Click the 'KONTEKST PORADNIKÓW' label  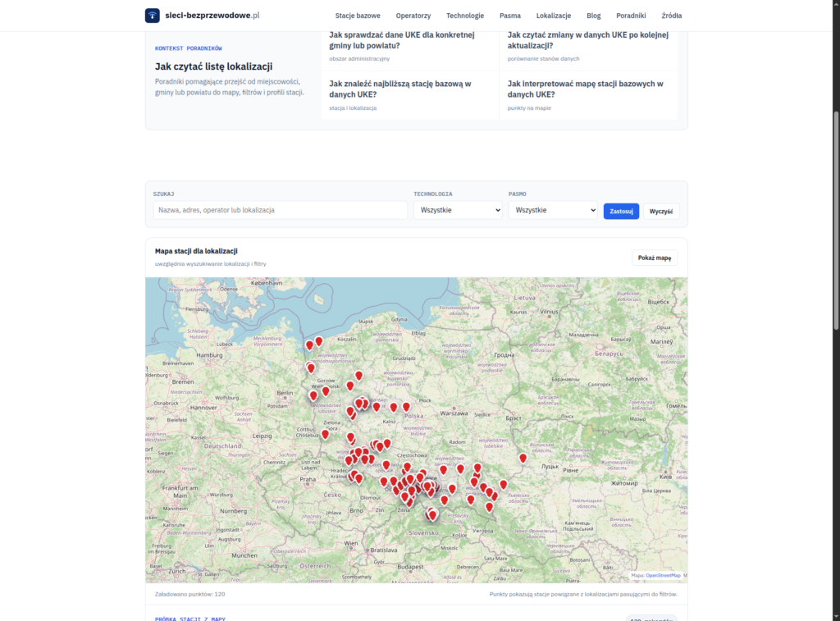189,48
